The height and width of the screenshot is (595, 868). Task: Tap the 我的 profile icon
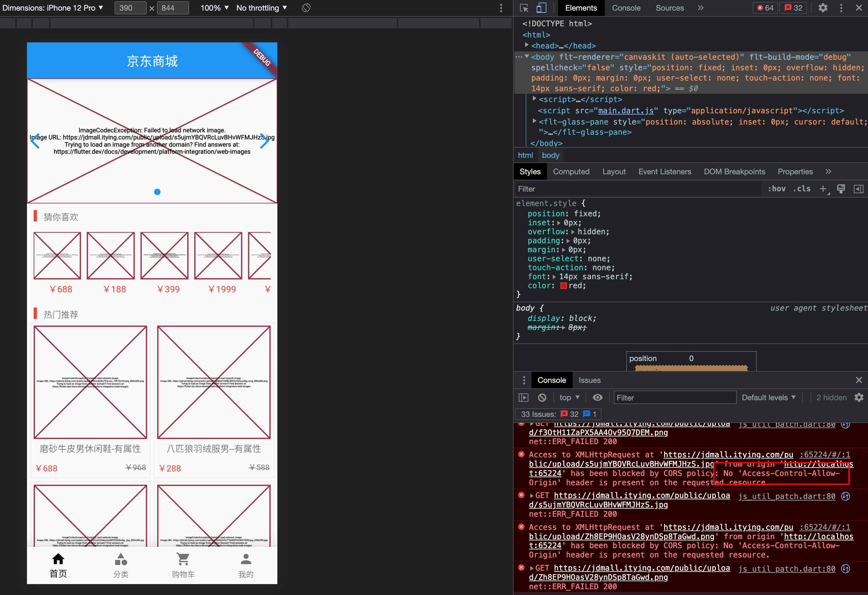pyautogui.click(x=246, y=559)
